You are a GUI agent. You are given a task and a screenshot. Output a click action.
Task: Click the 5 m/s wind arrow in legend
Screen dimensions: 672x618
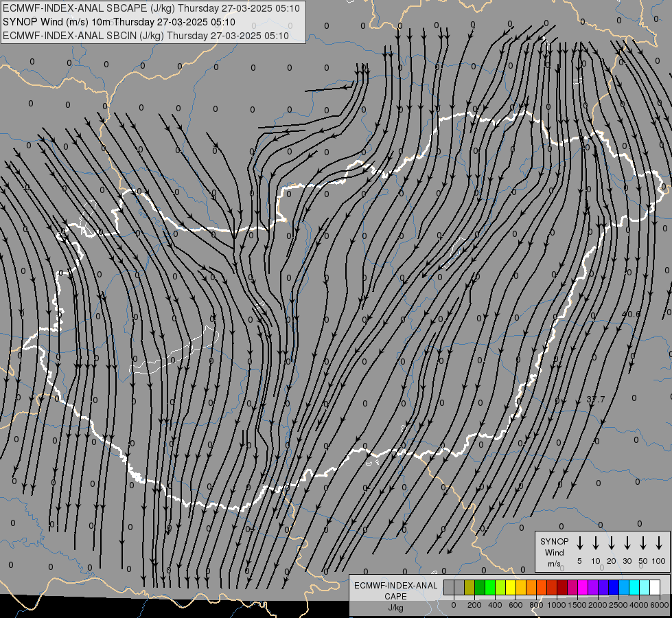coord(579,543)
